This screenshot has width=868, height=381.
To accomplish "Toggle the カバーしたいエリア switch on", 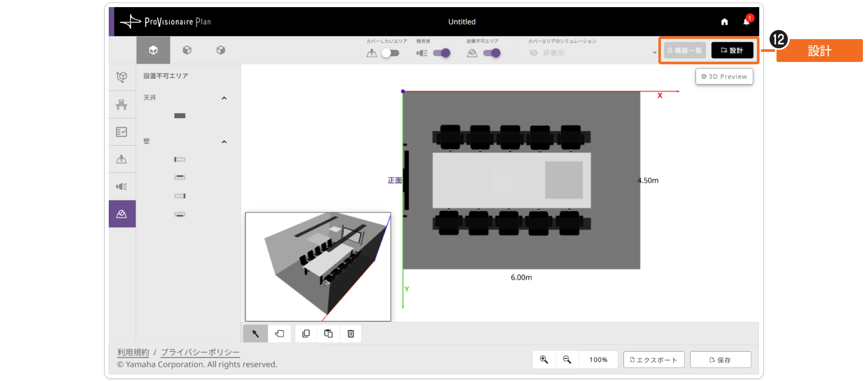I will tap(390, 53).
